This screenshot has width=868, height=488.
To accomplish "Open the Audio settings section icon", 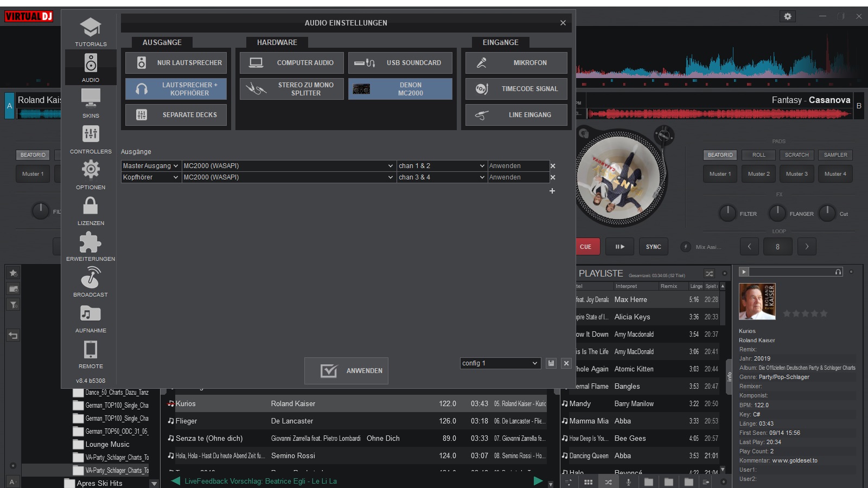I will coord(91,67).
